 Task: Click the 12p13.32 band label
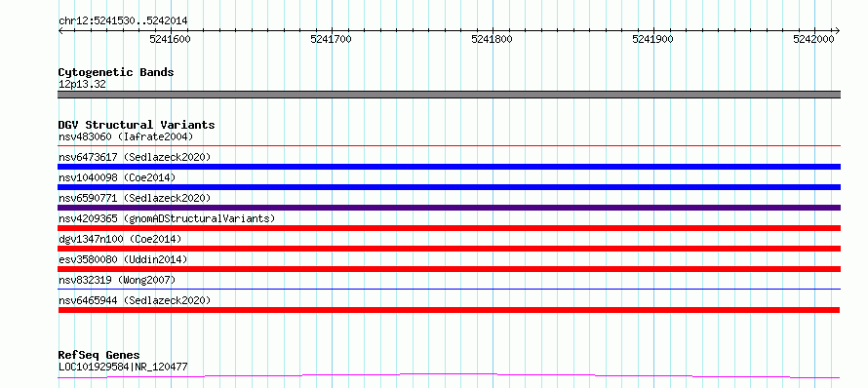82,85
